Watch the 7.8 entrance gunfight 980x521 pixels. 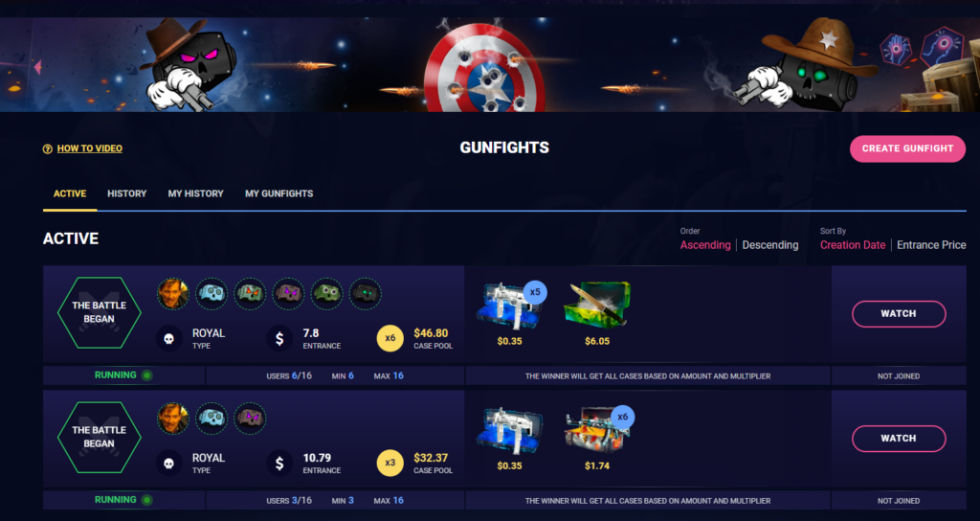tap(899, 314)
